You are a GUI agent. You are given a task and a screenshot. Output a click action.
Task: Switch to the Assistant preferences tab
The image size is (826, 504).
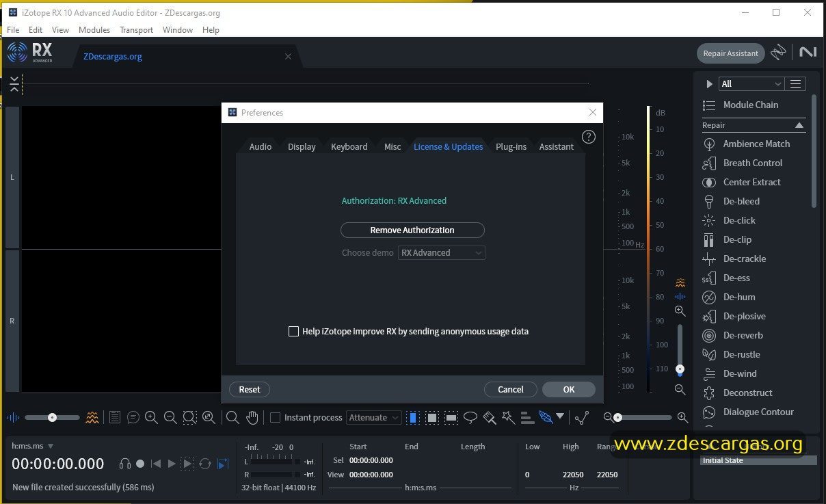[557, 146]
